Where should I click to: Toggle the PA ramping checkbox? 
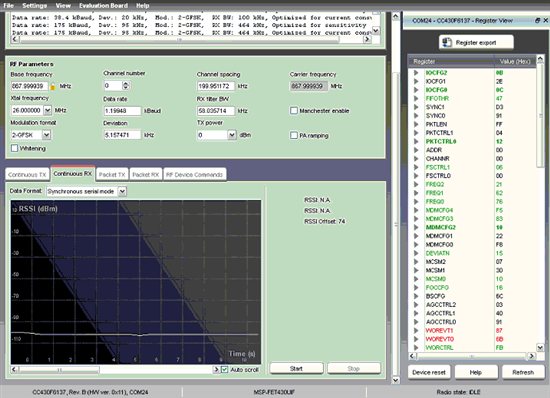[294, 135]
